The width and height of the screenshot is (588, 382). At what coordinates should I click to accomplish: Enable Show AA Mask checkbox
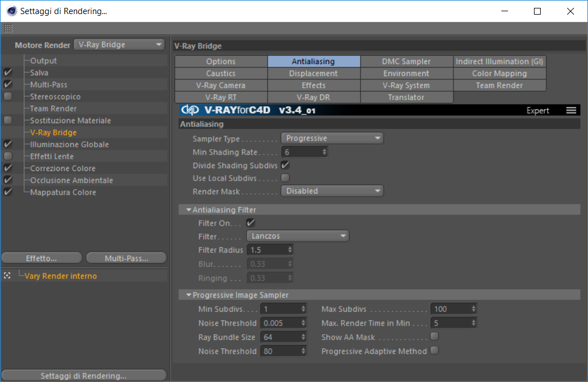pos(434,336)
